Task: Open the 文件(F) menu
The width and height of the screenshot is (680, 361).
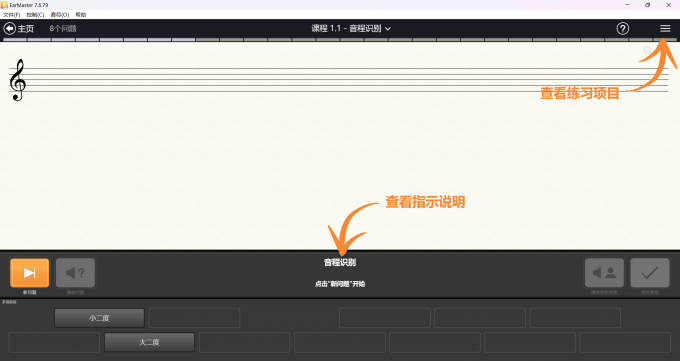Action: (x=12, y=15)
